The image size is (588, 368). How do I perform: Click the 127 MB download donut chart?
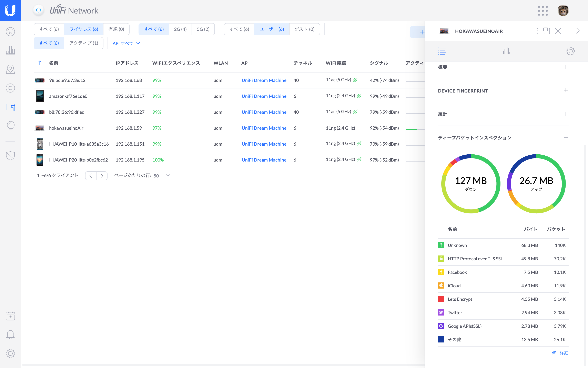coord(471,184)
